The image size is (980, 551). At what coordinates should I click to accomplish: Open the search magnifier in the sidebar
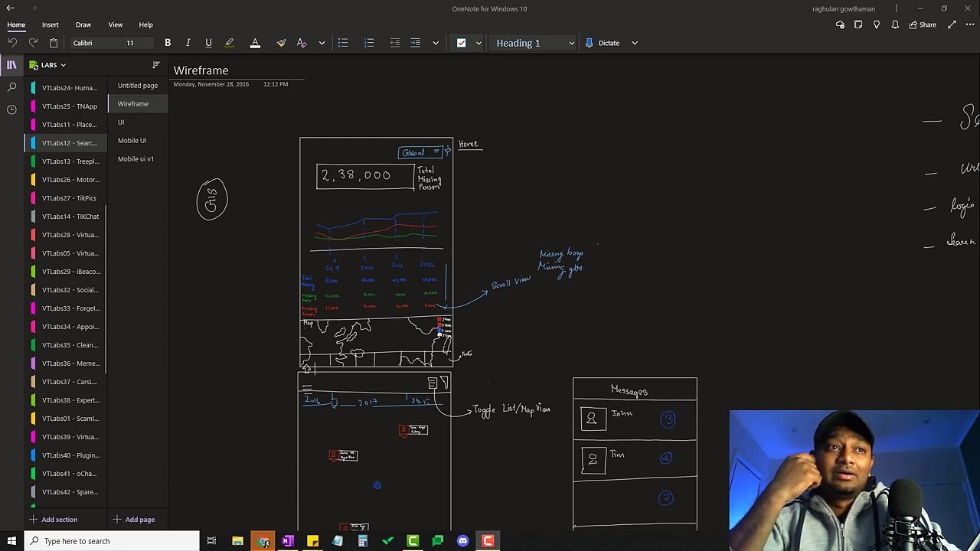click(x=11, y=87)
